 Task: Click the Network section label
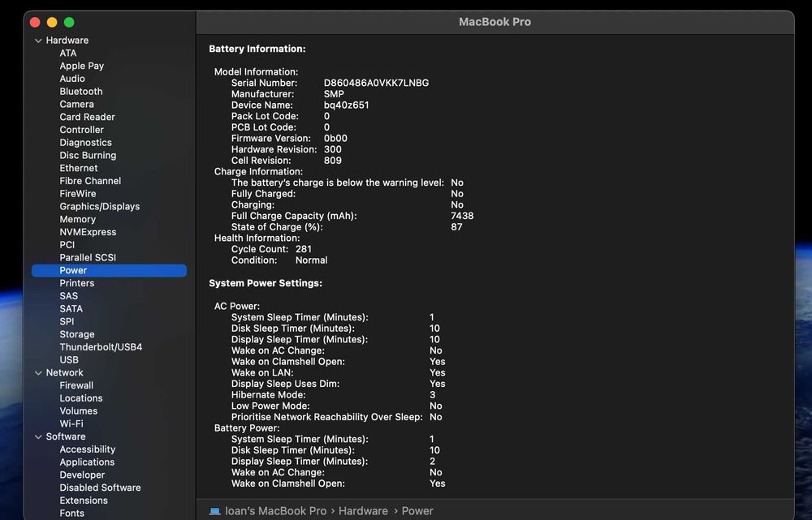(64, 373)
